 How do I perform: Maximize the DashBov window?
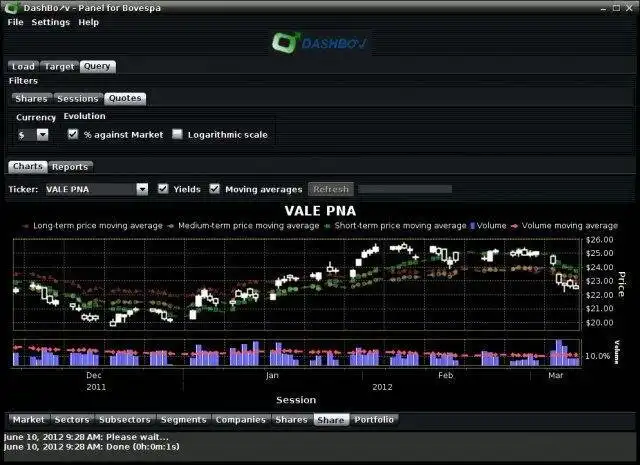coord(616,8)
